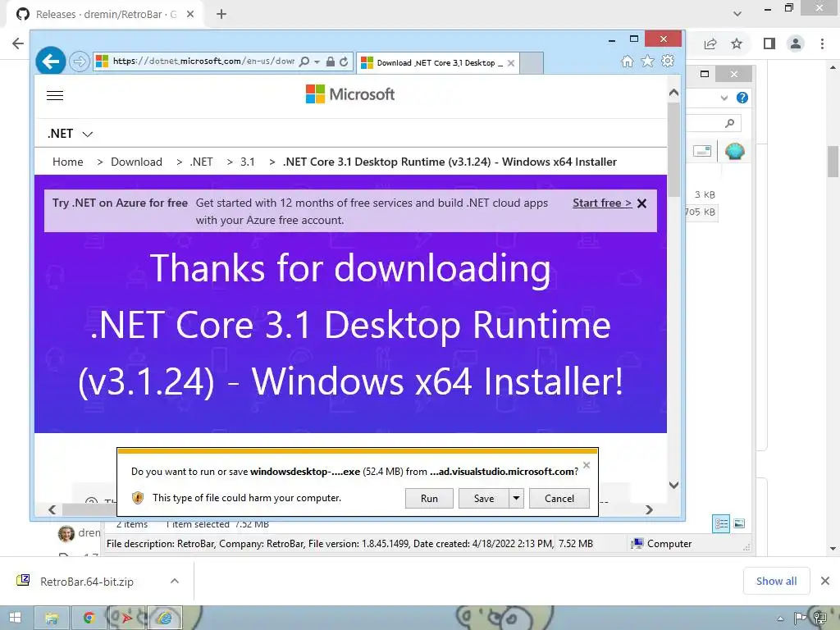Viewport: 840px width, 630px height.
Task: Go to .NET in the breadcrumb
Action: [x=202, y=162]
